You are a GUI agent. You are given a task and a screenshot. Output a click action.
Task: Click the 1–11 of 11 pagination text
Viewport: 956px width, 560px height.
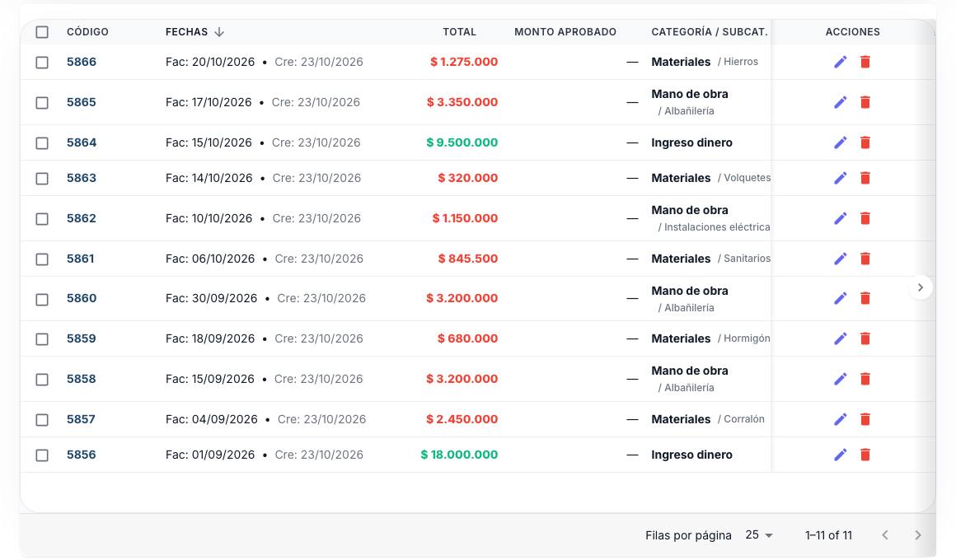[828, 535]
